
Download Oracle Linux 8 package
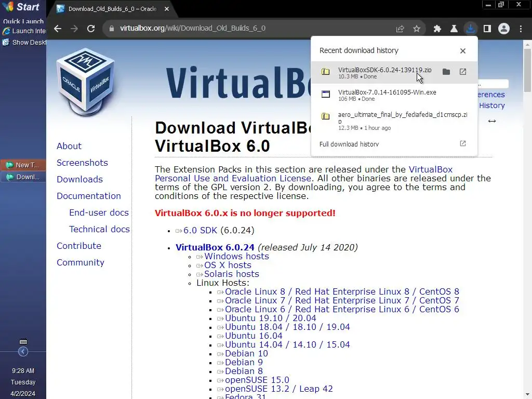pyautogui.click(x=342, y=291)
